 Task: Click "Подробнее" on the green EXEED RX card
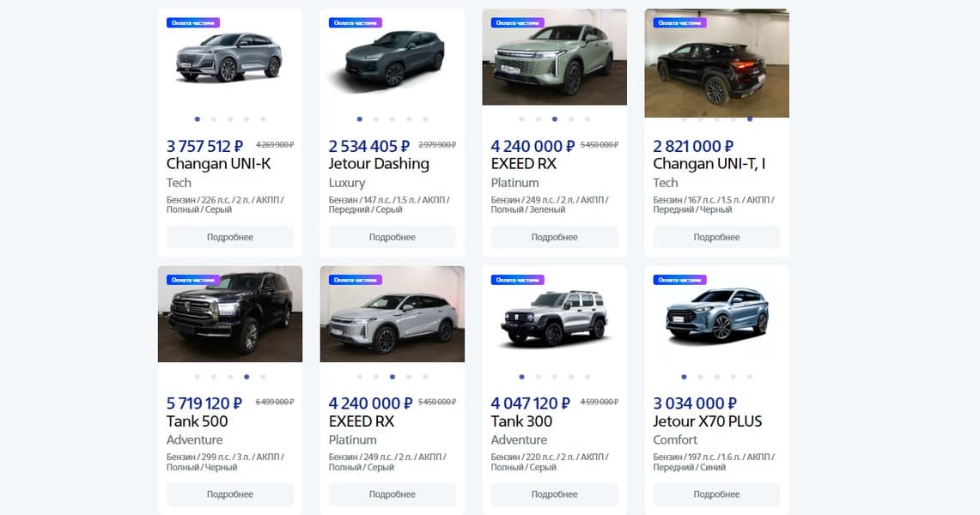pos(554,237)
